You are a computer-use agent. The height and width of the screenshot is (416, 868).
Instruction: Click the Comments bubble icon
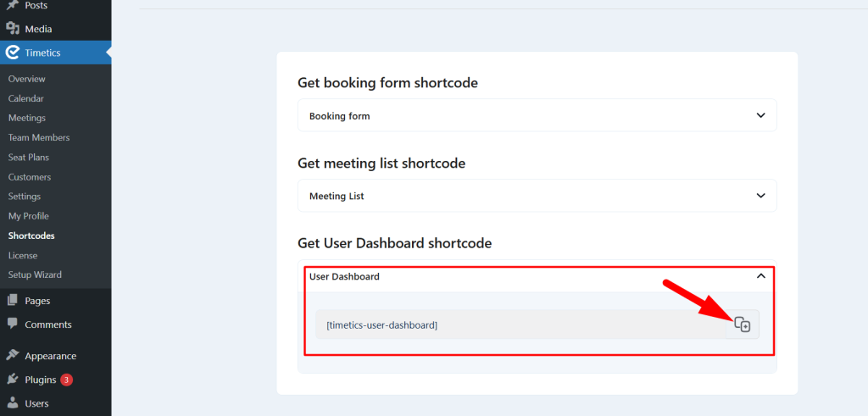pyautogui.click(x=12, y=324)
